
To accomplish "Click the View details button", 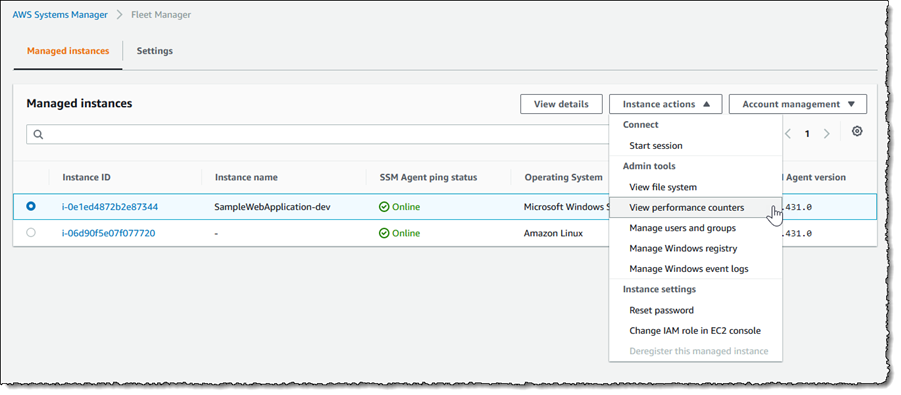I will pyautogui.click(x=561, y=104).
